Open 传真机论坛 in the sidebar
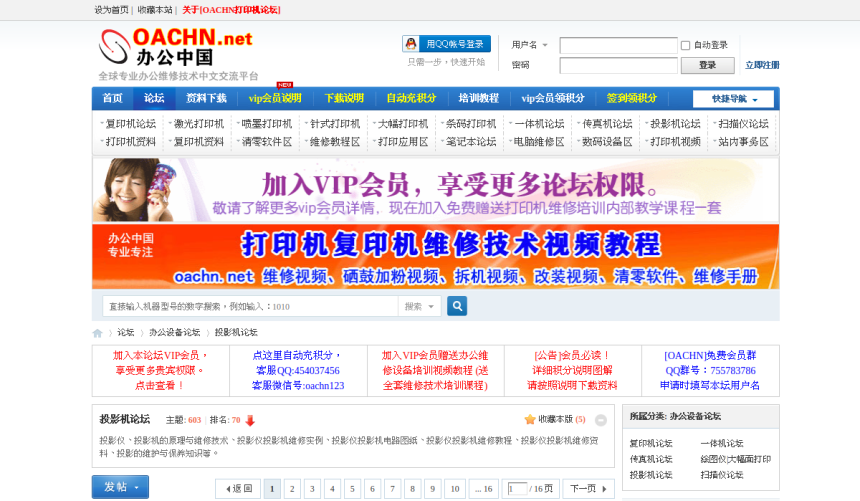860x501 pixels. click(x=651, y=459)
